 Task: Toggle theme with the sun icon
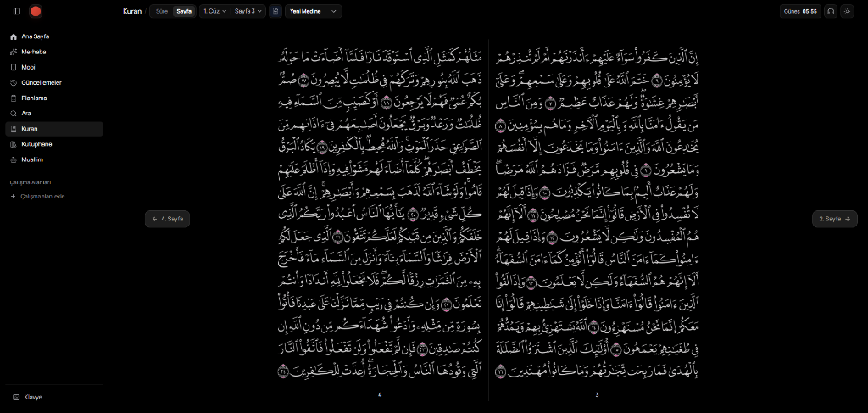click(x=847, y=11)
